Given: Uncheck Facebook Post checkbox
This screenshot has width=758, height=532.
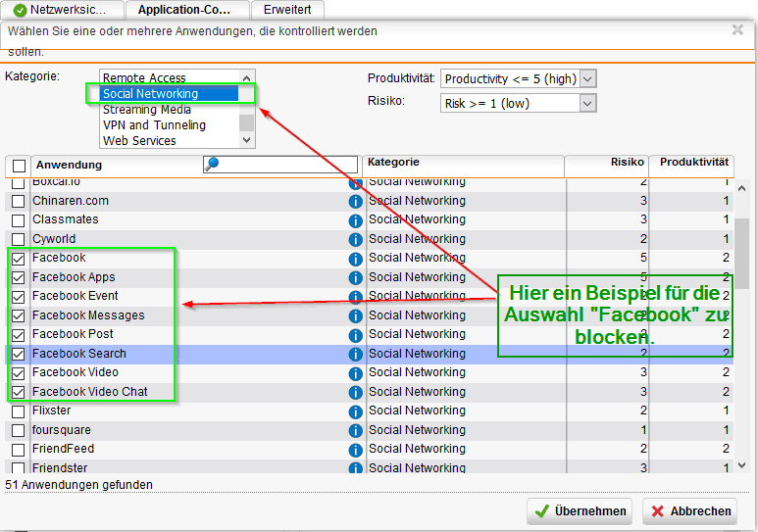Looking at the screenshot, I should point(18,335).
